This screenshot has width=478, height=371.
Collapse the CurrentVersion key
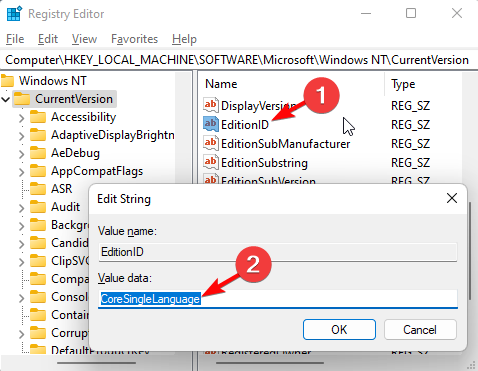point(5,99)
